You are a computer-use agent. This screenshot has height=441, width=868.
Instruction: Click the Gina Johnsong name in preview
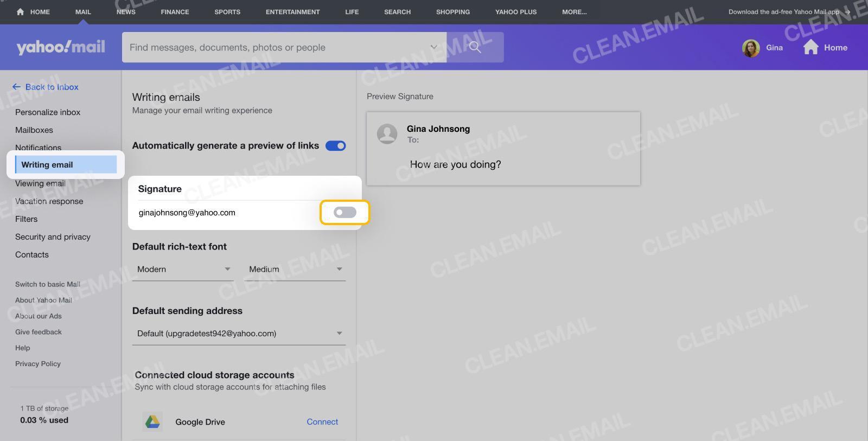click(438, 129)
